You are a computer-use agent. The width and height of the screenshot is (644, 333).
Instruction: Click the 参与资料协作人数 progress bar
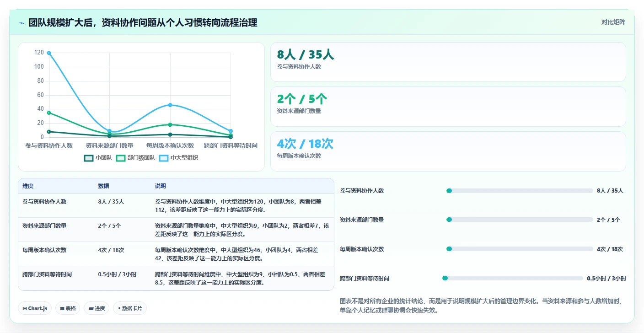[x=520, y=191]
